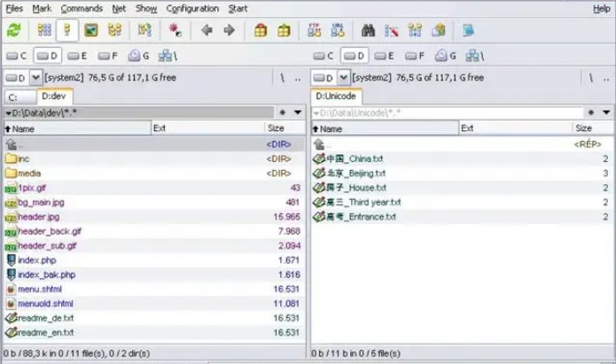
Task: Open the Help menu
Action: pos(602,8)
